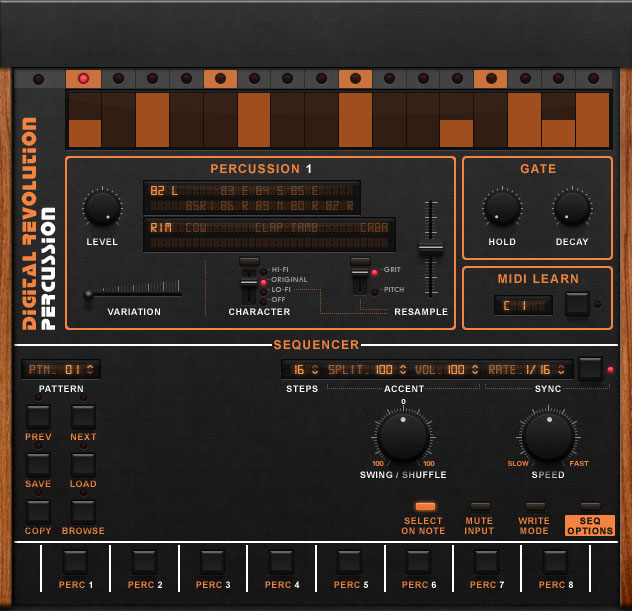Toggle WRITE MODE option
Screen dimensions: 632x611
[535, 507]
